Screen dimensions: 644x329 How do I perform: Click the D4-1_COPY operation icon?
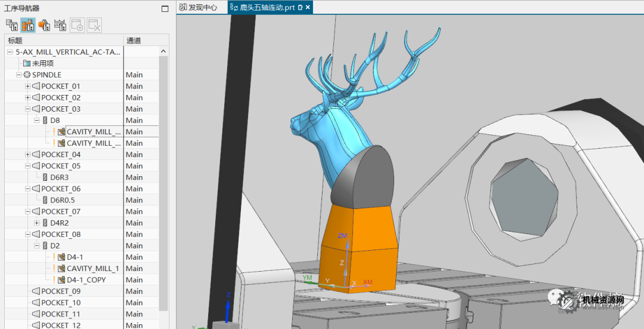[x=61, y=279]
